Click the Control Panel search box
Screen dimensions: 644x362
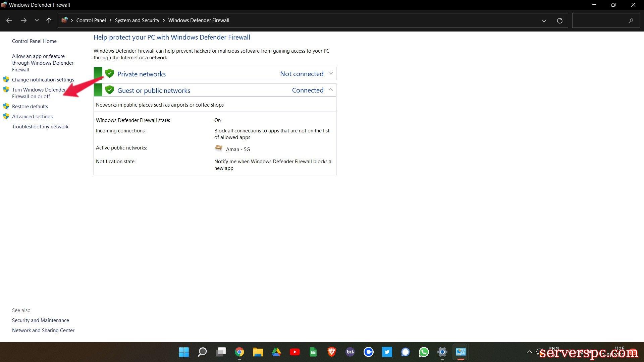(x=600, y=20)
